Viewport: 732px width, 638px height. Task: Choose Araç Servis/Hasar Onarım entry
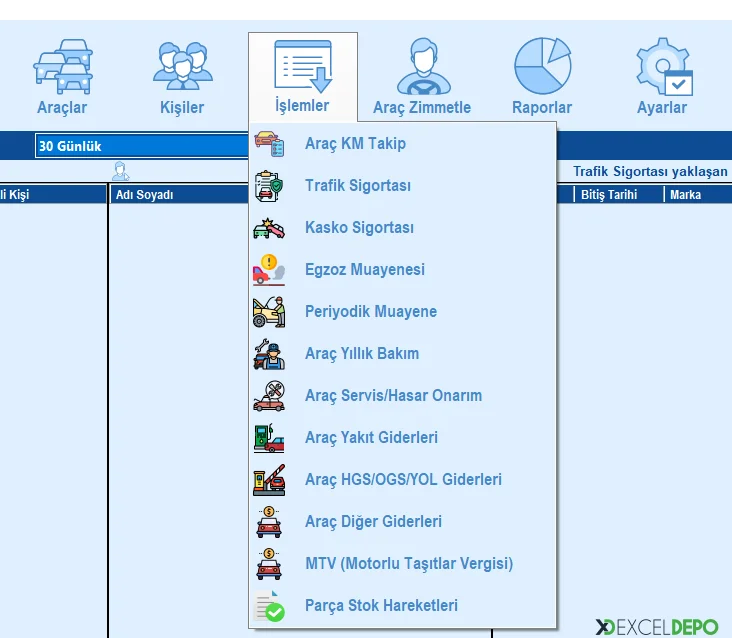tap(393, 396)
